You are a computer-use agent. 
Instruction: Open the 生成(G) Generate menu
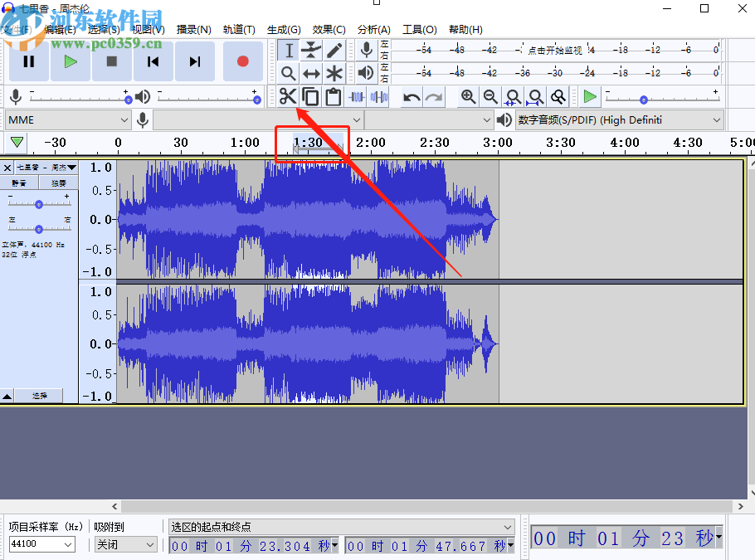[284, 30]
